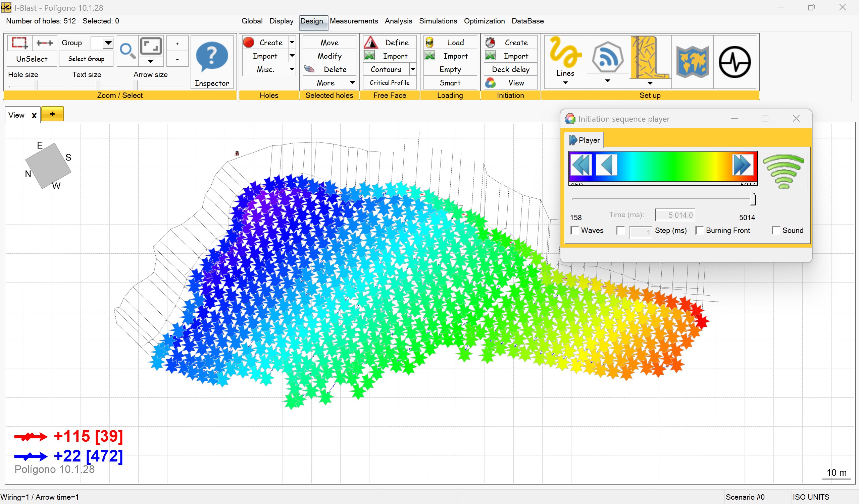Click the Deck delay button

pyautogui.click(x=510, y=69)
